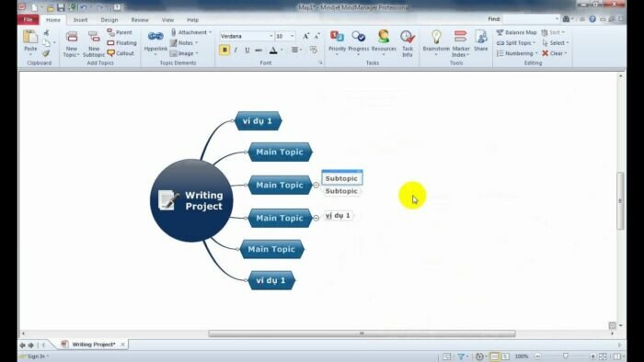This screenshot has width=644, height=362.
Task: Open the Brainstorm tool
Action: pos(436,42)
